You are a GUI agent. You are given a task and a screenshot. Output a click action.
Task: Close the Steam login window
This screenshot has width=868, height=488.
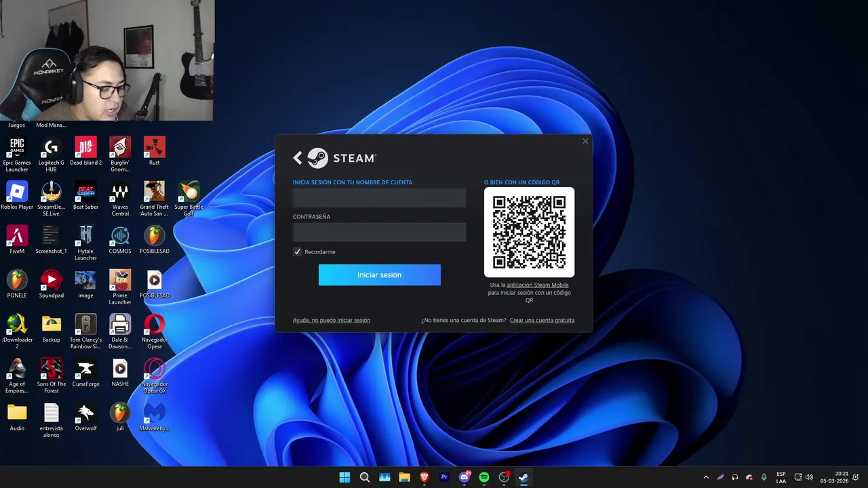click(585, 141)
